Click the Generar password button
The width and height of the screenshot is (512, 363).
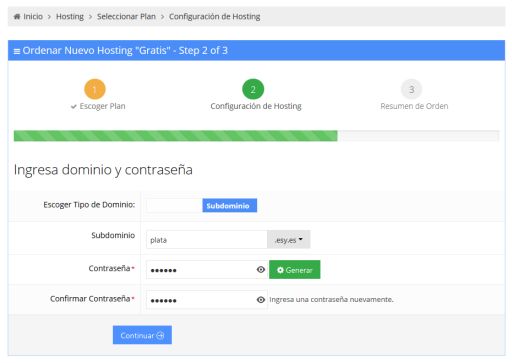(x=295, y=270)
